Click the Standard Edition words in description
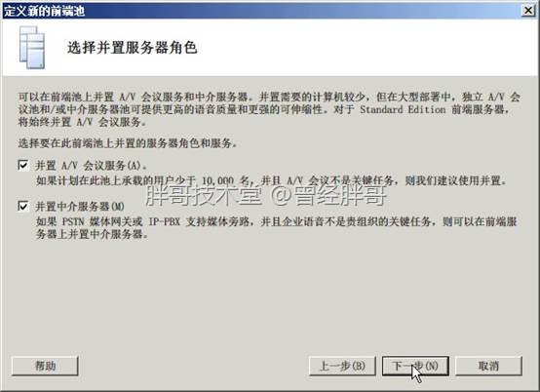 click(x=403, y=109)
